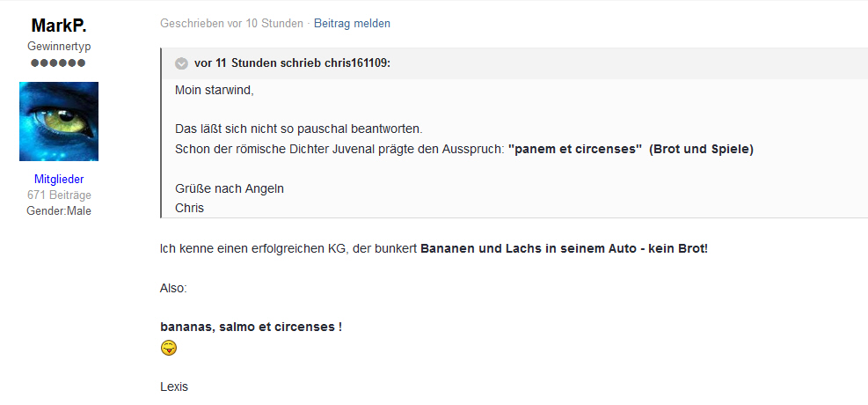Click the bold 'Bananen und Lachs' text

pos(482,248)
